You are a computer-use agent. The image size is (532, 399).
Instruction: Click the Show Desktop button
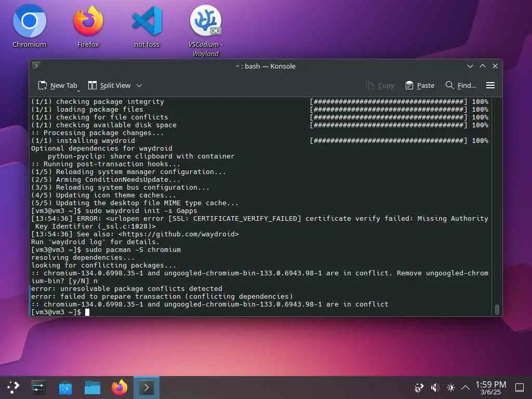pos(520,388)
